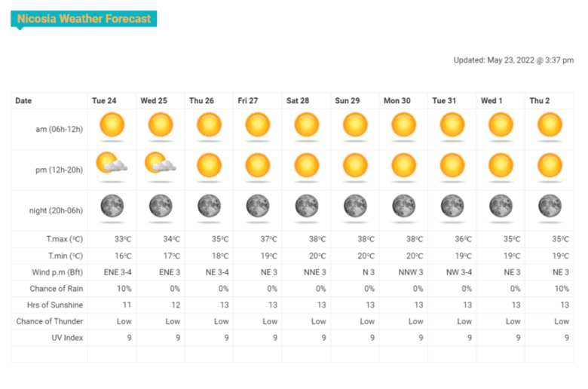
Task: Click the Updated May 23, 2022 timestamp
Action: coord(513,60)
